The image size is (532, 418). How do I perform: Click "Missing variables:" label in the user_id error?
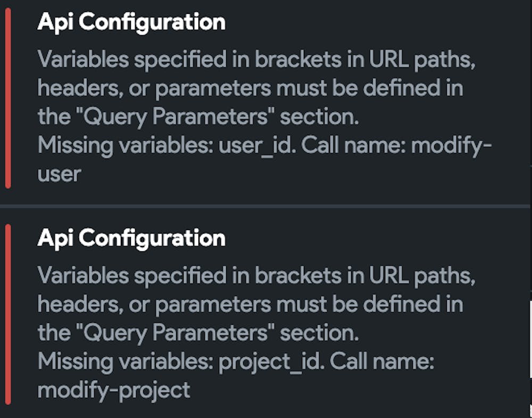click(x=126, y=145)
